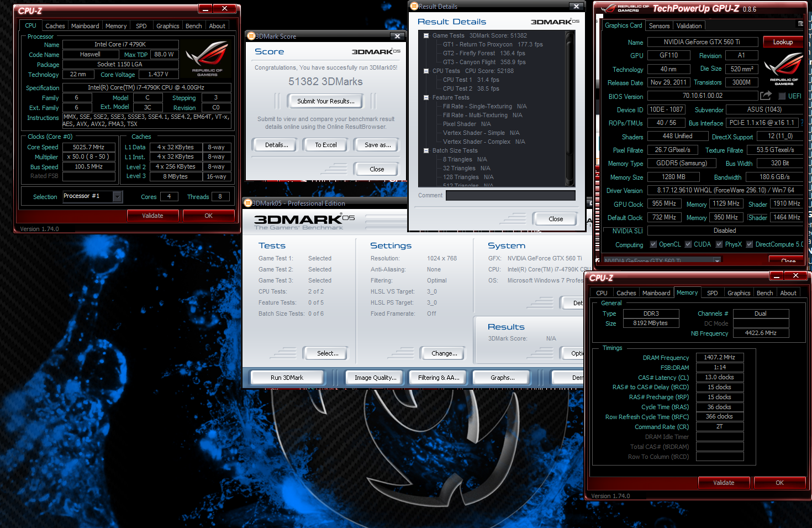Image resolution: width=812 pixels, height=528 pixels.
Task: Toggle the UEFI checkbox in GPU-Z
Action: [x=782, y=96]
